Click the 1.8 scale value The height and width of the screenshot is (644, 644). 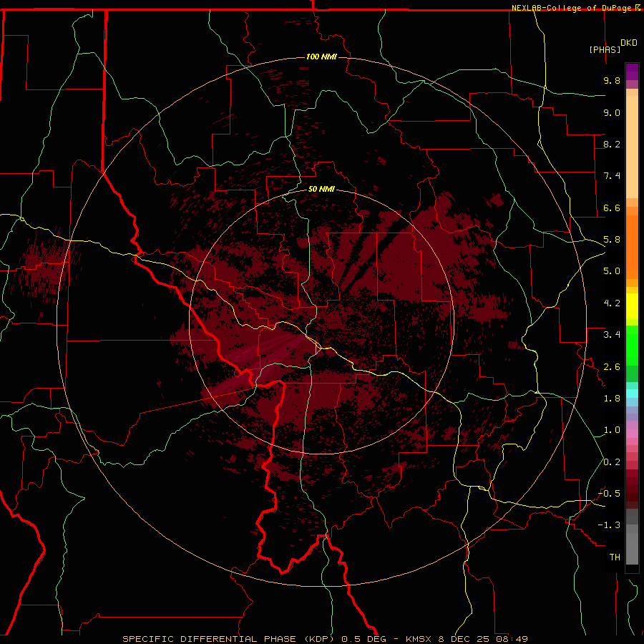612,399
